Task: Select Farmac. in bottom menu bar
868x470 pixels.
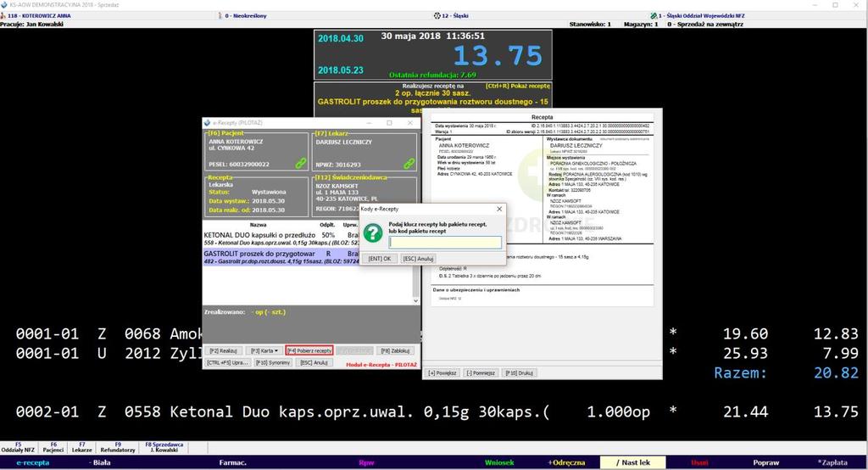Action: 232,462
